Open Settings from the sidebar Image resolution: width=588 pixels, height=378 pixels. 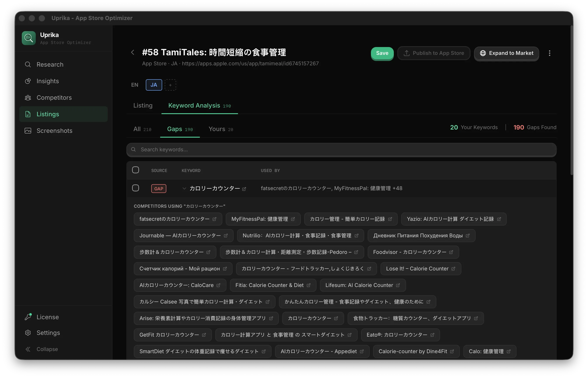(63, 332)
